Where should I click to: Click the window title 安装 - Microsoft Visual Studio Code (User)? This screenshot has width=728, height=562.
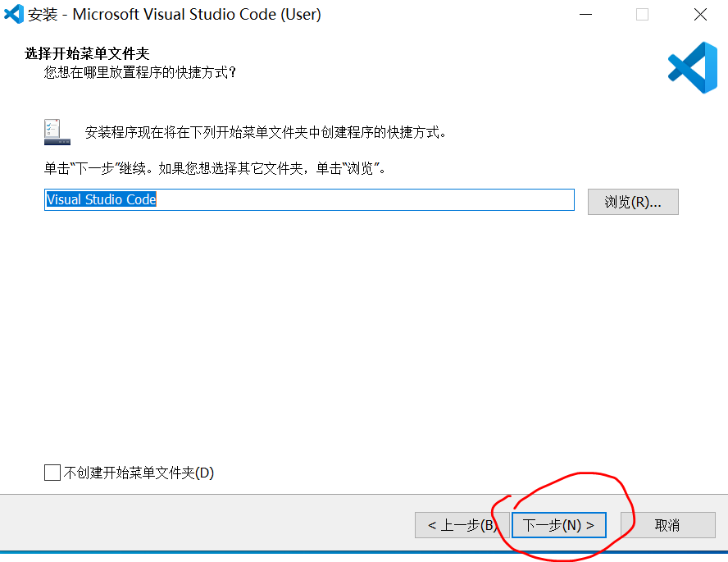point(174,15)
